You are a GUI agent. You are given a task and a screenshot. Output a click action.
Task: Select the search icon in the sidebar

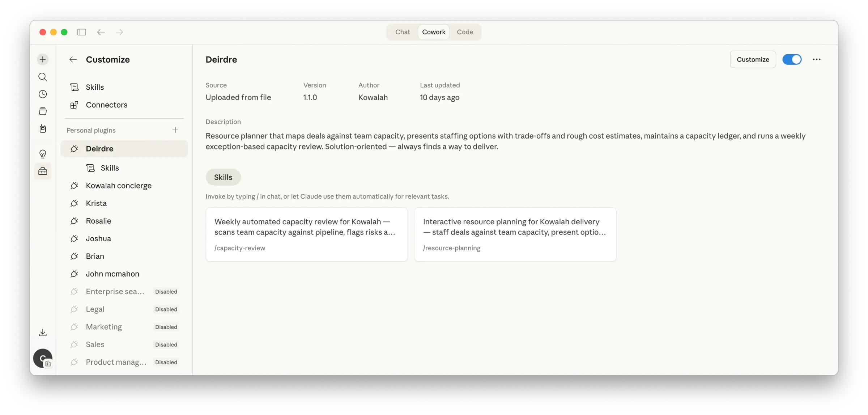(43, 77)
